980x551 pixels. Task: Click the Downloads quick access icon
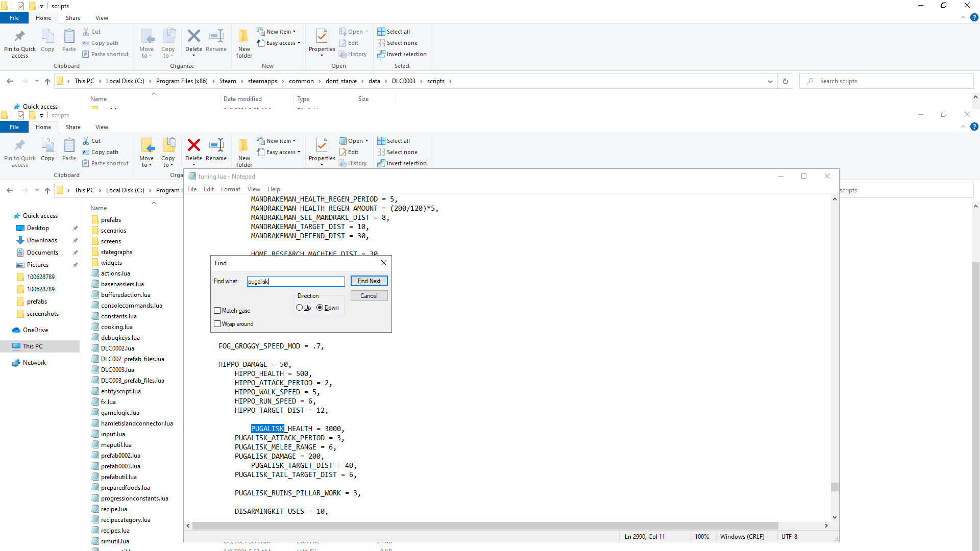point(20,240)
